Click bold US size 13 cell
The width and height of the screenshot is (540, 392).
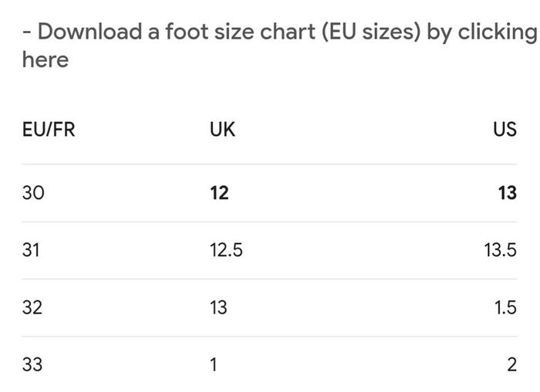pos(508,193)
